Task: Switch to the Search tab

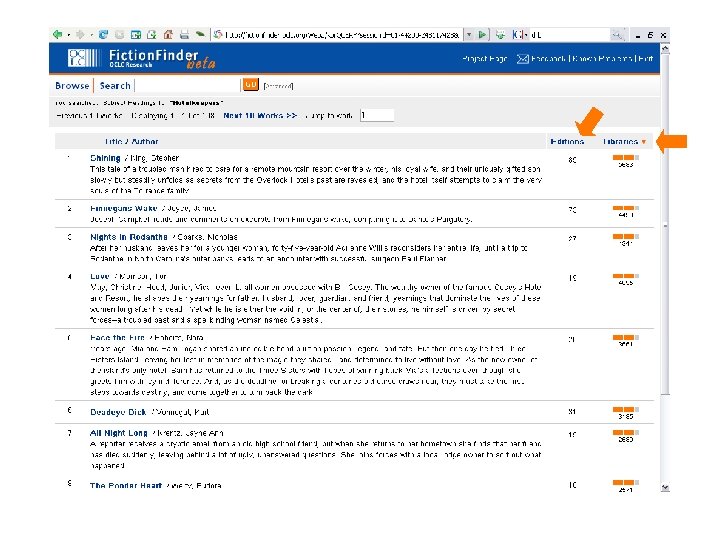Action: (115, 86)
